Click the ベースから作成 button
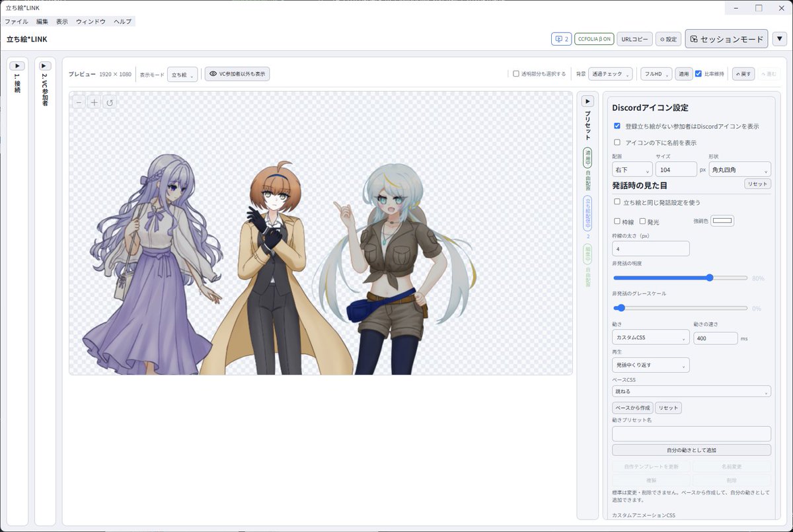 pos(632,408)
